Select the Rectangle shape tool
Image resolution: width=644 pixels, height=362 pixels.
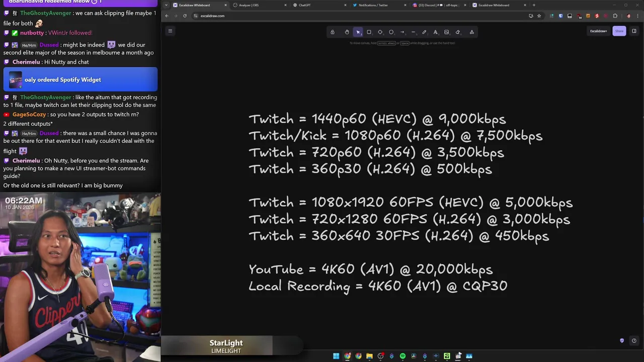pyautogui.click(x=369, y=32)
